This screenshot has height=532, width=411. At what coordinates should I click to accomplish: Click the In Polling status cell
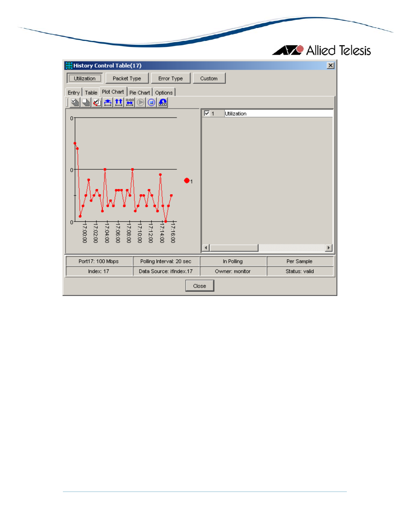point(233,261)
